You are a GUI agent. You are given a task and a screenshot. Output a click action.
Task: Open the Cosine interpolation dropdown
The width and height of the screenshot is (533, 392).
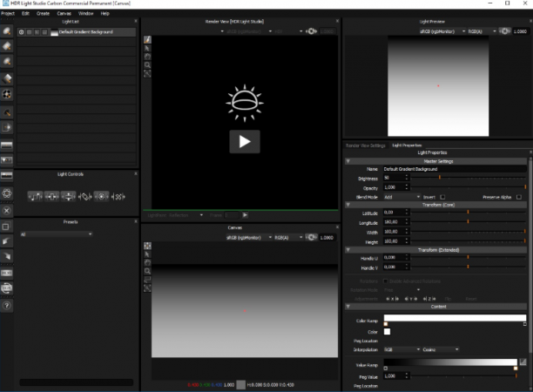tap(441, 349)
